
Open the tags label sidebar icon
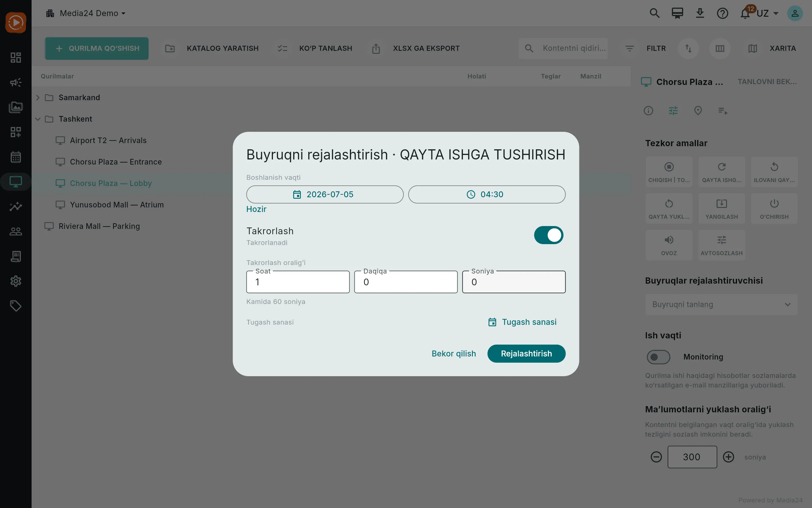tap(16, 306)
